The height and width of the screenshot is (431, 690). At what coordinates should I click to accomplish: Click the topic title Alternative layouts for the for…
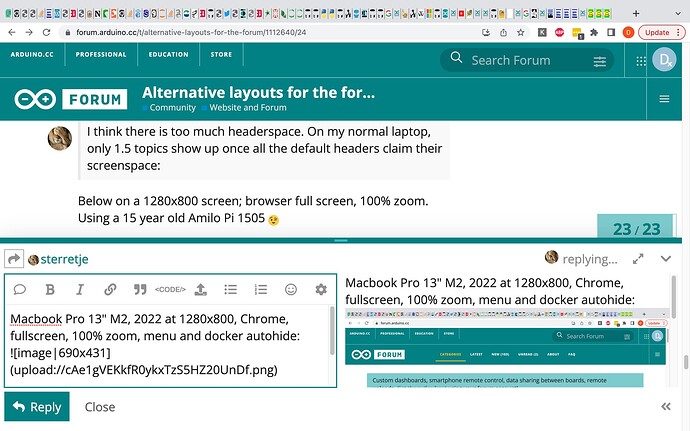click(258, 92)
